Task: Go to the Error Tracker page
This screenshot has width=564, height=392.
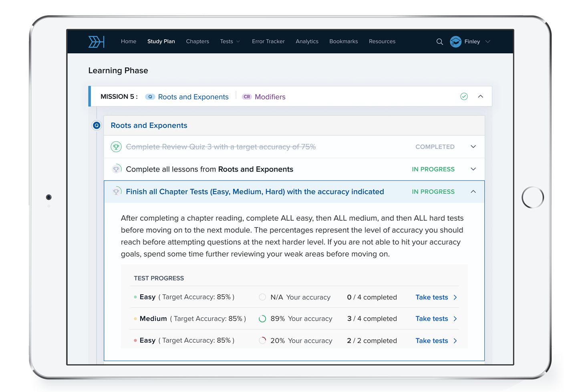Action: pyautogui.click(x=268, y=42)
